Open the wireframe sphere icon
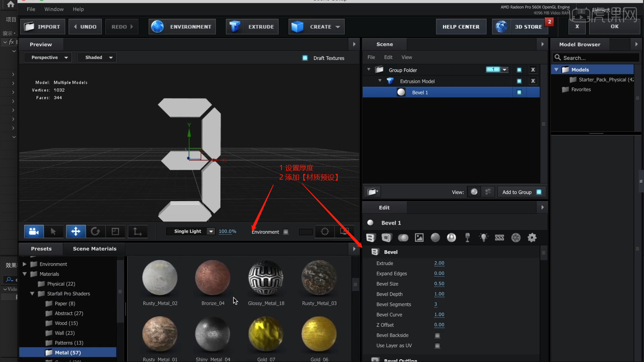 [516, 238]
